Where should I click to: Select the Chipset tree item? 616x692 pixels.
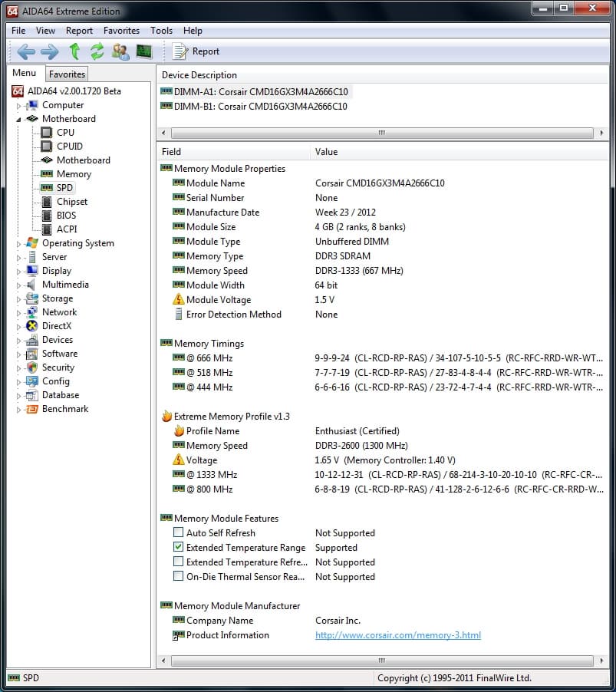pyautogui.click(x=72, y=202)
